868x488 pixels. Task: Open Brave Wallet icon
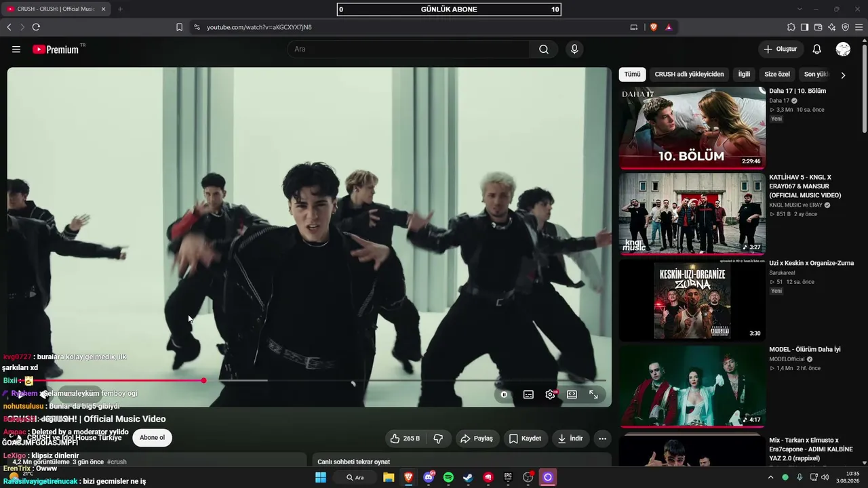[x=818, y=27]
